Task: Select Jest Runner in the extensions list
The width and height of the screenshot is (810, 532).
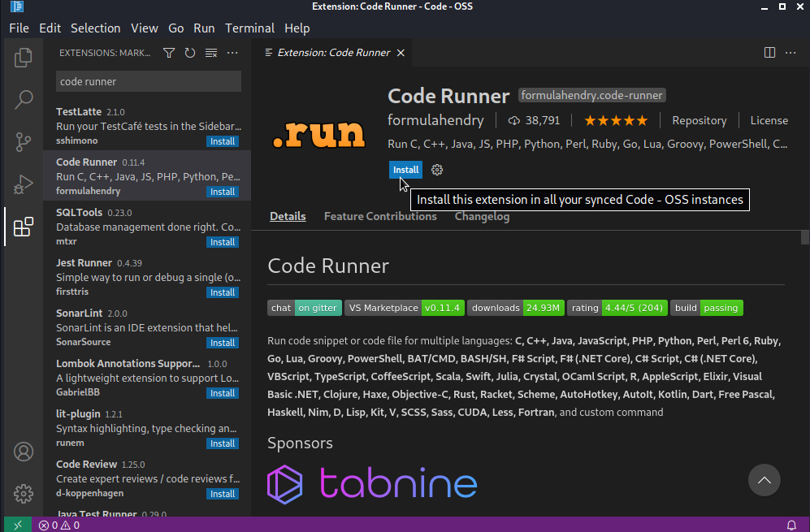Action: (x=147, y=277)
